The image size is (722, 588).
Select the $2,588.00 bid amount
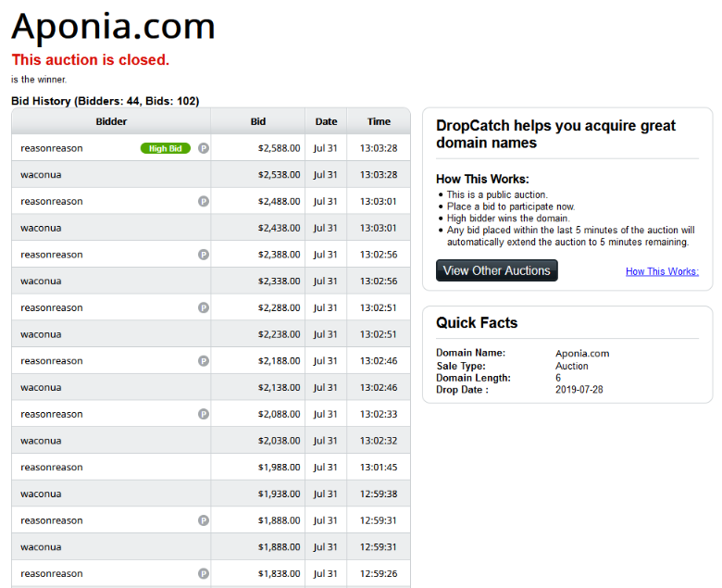click(x=279, y=148)
